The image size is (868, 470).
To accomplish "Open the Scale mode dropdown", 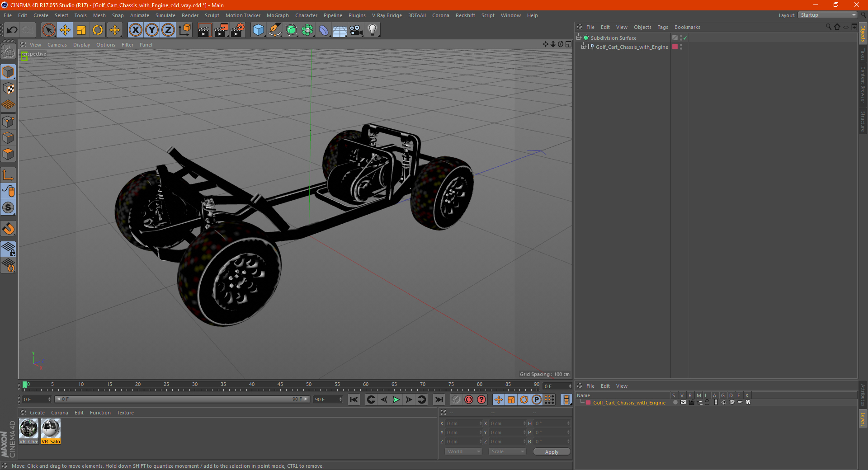I will coord(507,451).
